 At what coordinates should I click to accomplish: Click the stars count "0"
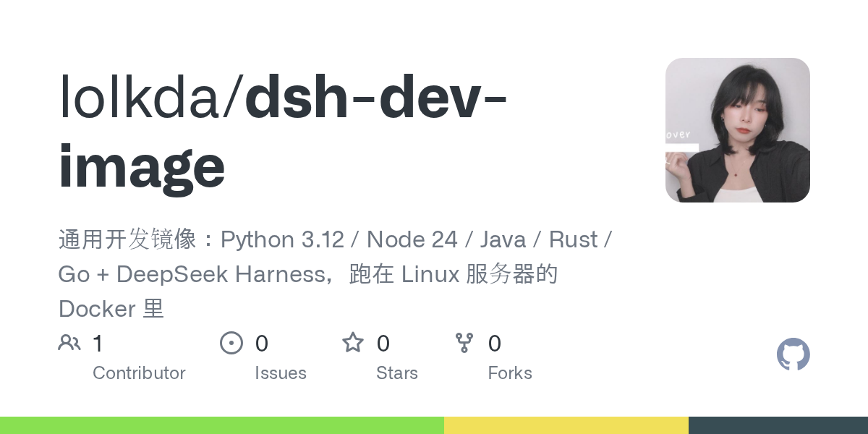click(383, 344)
